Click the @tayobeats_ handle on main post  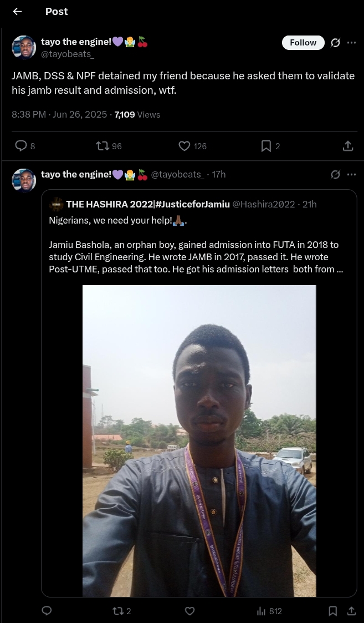point(68,53)
